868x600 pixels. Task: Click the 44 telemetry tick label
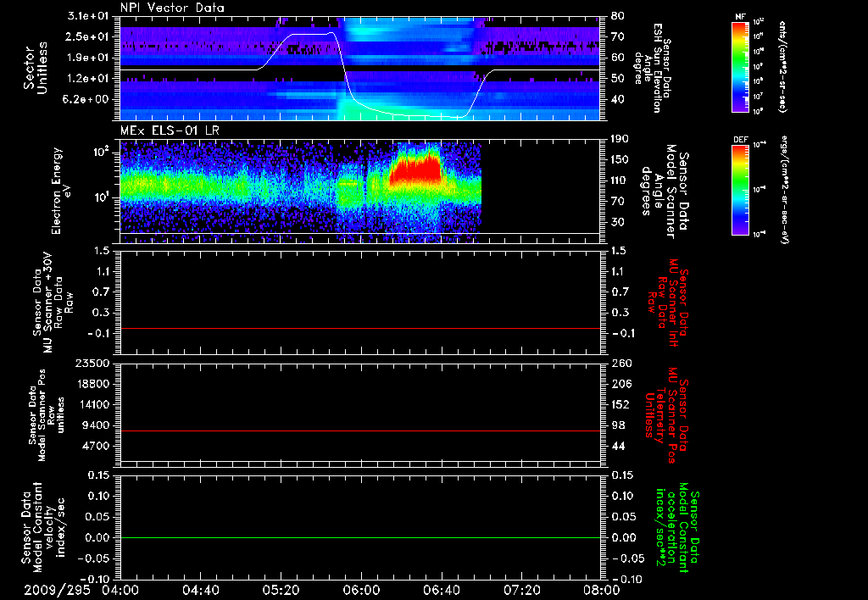tap(617, 446)
